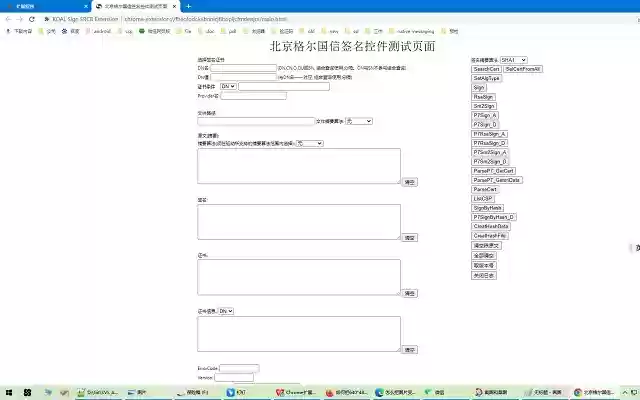Click the P7Sign_D button

[x=485, y=124]
